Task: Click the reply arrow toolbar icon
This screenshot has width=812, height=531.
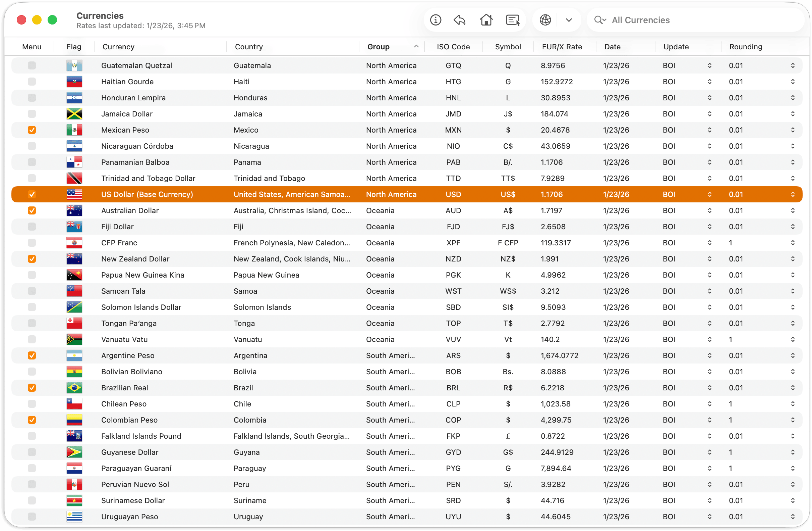Action: pos(460,20)
